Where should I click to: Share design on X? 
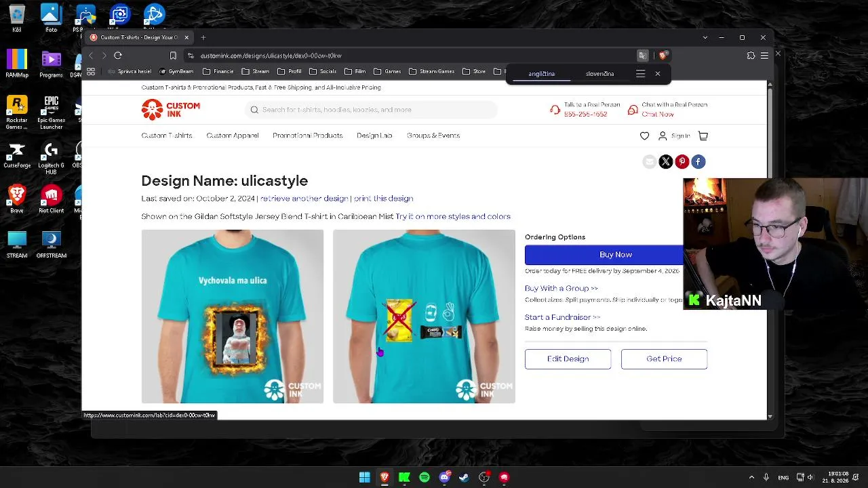click(x=666, y=161)
